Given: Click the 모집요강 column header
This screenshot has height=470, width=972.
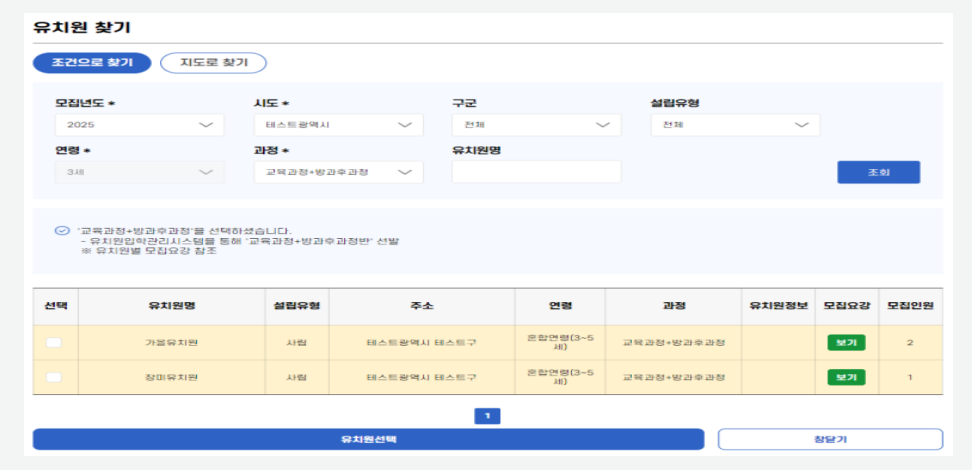Looking at the screenshot, I should click(847, 306).
